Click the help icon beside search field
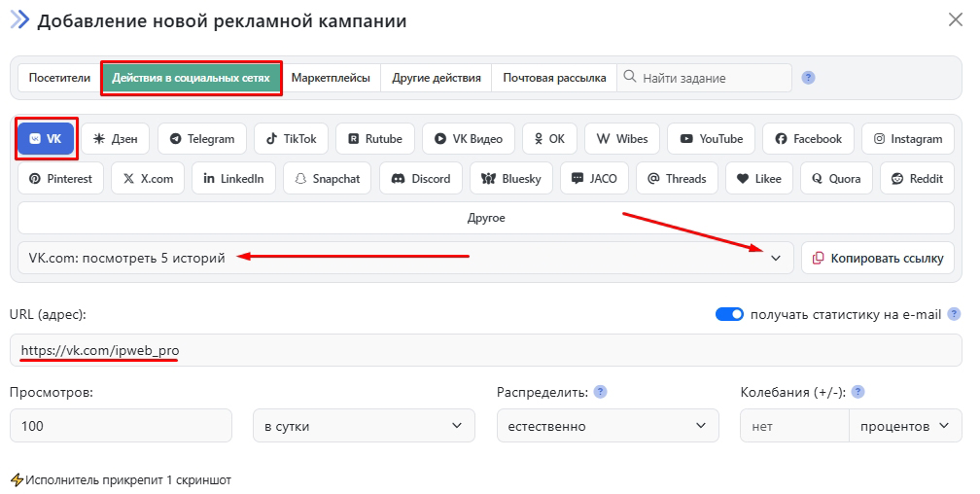The width and height of the screenshot is (980, 494). 808,78
